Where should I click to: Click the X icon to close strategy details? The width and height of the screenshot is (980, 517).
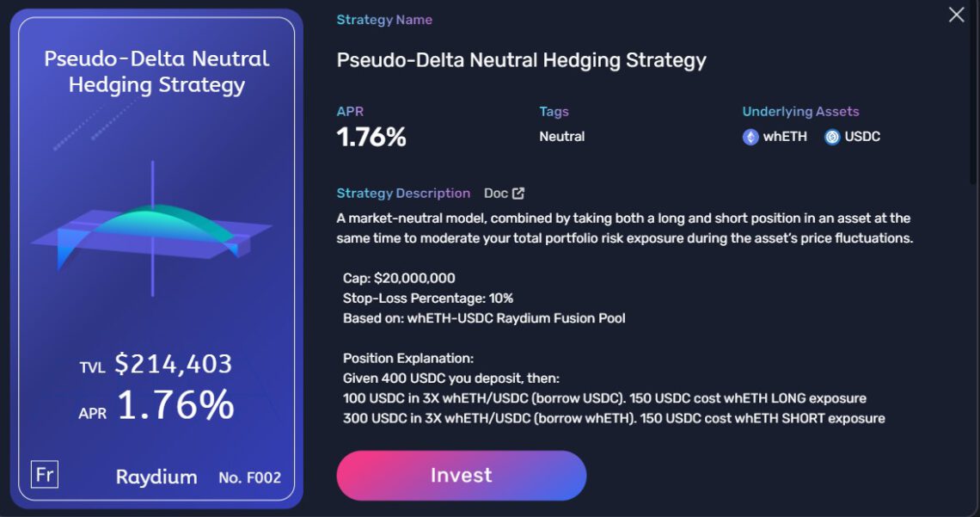click(956, 15)
